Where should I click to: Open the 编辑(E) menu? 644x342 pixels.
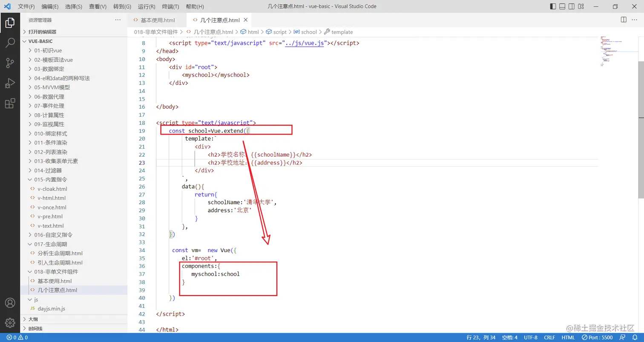[x=50, y=6]
